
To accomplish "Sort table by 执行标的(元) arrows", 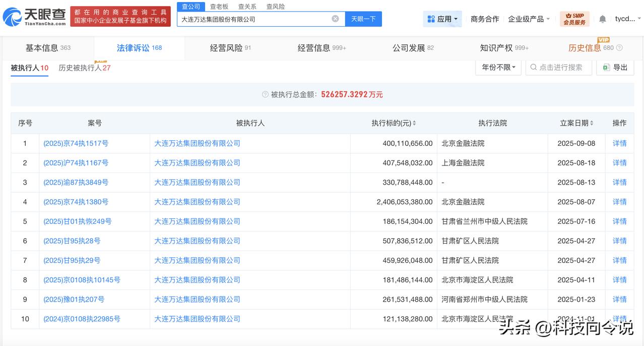I will [x=414, y=123].
